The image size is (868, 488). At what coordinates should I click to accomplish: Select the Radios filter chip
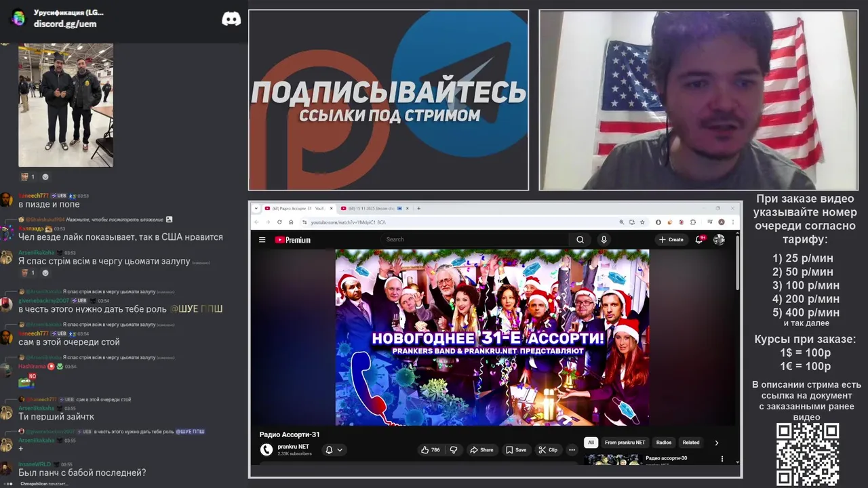pyautogui.click(x=664, y=443)
